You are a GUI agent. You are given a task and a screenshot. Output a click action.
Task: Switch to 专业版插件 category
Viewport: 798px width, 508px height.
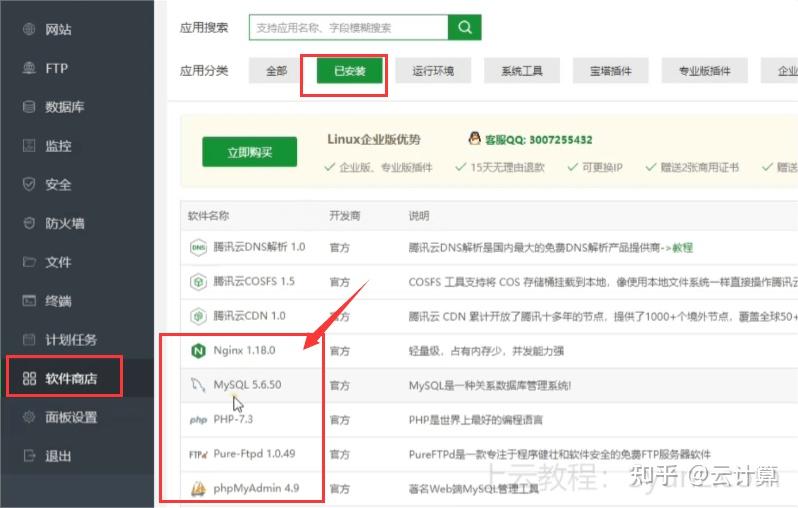704,71
